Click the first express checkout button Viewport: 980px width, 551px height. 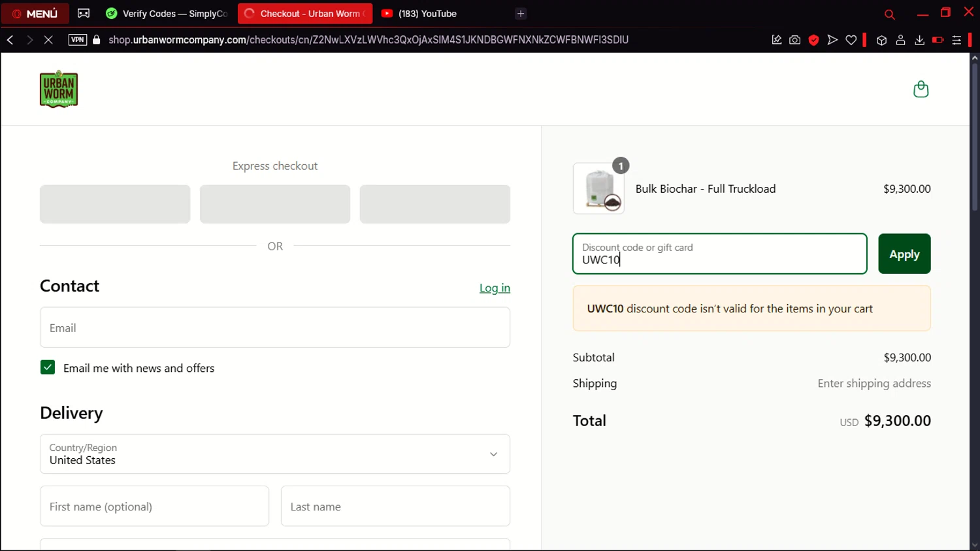coord(115,204)
